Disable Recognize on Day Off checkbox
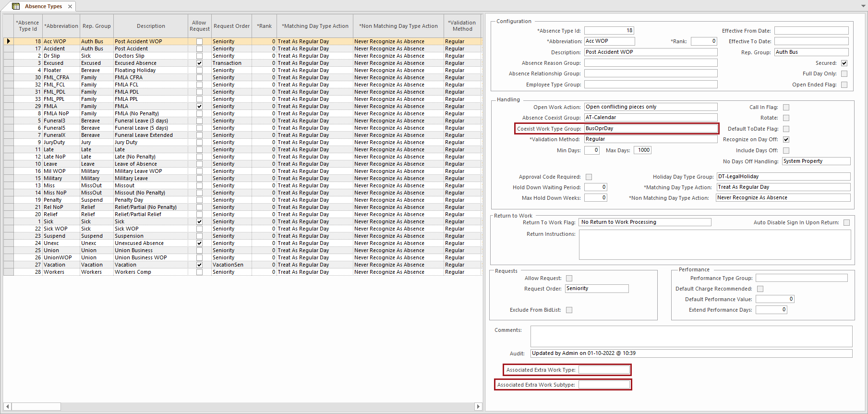868x414 pixels. pos(786,139)
